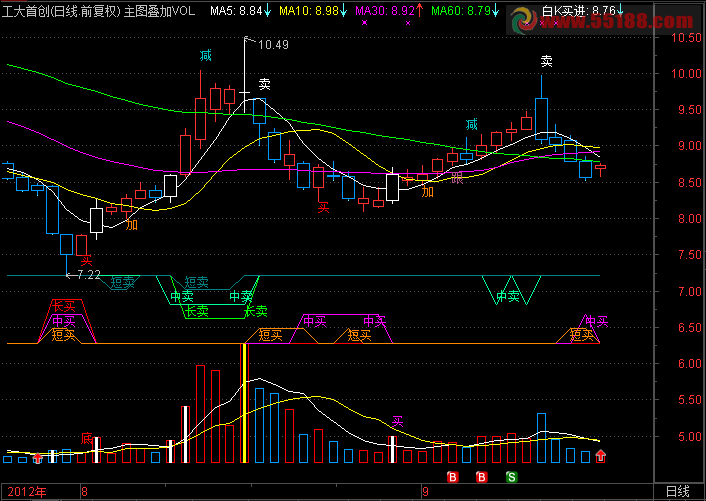Click the 减 marker in the September uptrend
706x501 pixels.
click(471, 124)
